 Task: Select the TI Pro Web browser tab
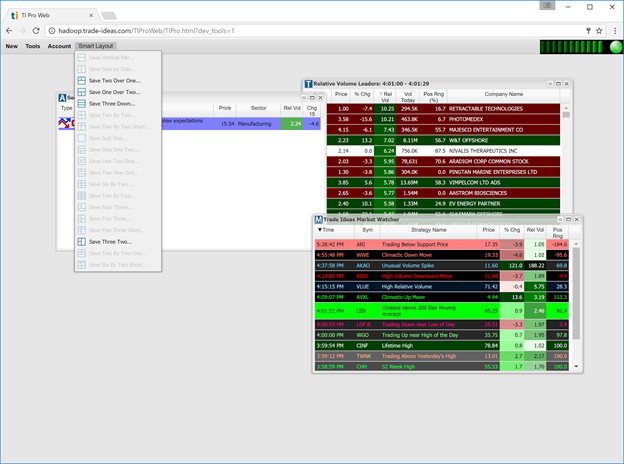(x=52, y=16)
